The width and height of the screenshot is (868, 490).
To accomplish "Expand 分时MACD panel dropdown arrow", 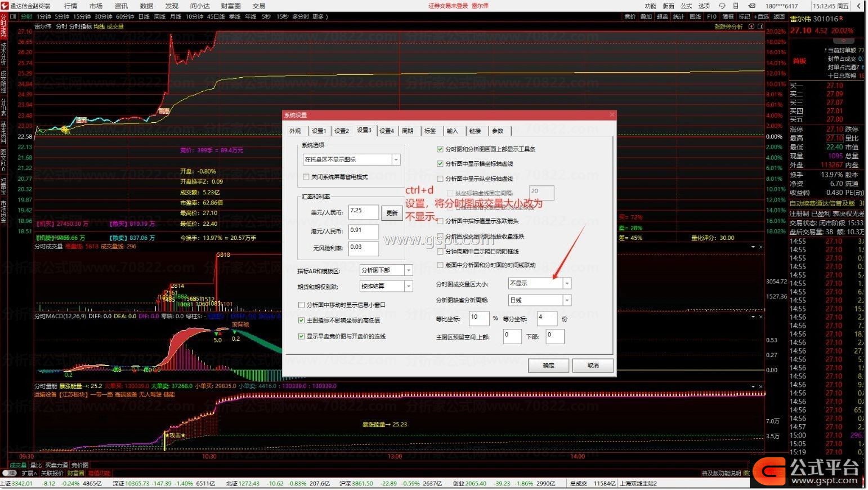I will point(753,317).
